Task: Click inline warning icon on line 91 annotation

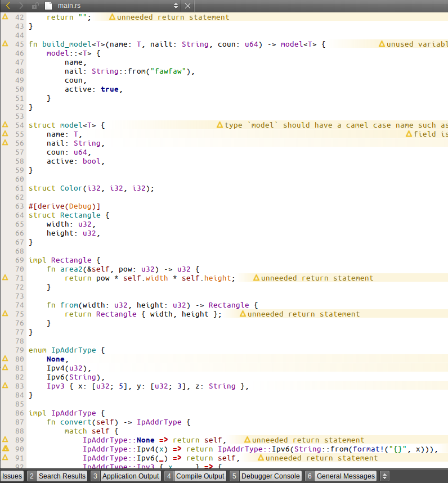Action: click(x=261, y=458)
